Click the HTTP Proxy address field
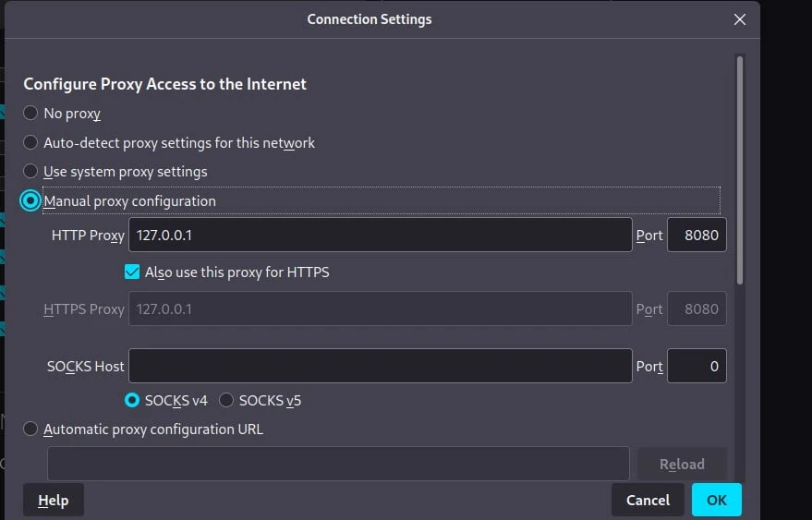The width and height of the screenshot is (812, 520). click(380, 236)
